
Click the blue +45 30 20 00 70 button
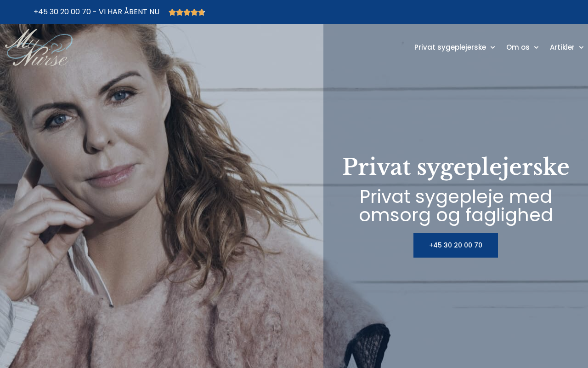(456, 245)
